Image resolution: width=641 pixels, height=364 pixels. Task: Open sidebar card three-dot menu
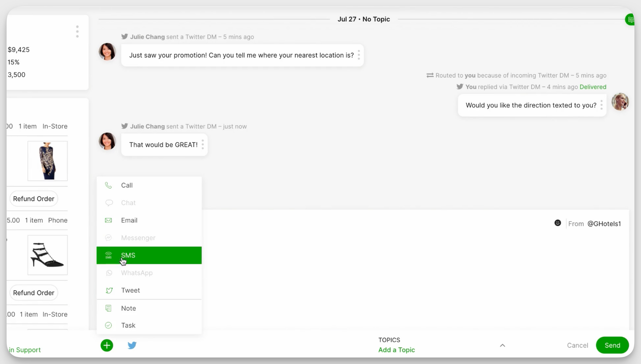[x=77, y=32]
